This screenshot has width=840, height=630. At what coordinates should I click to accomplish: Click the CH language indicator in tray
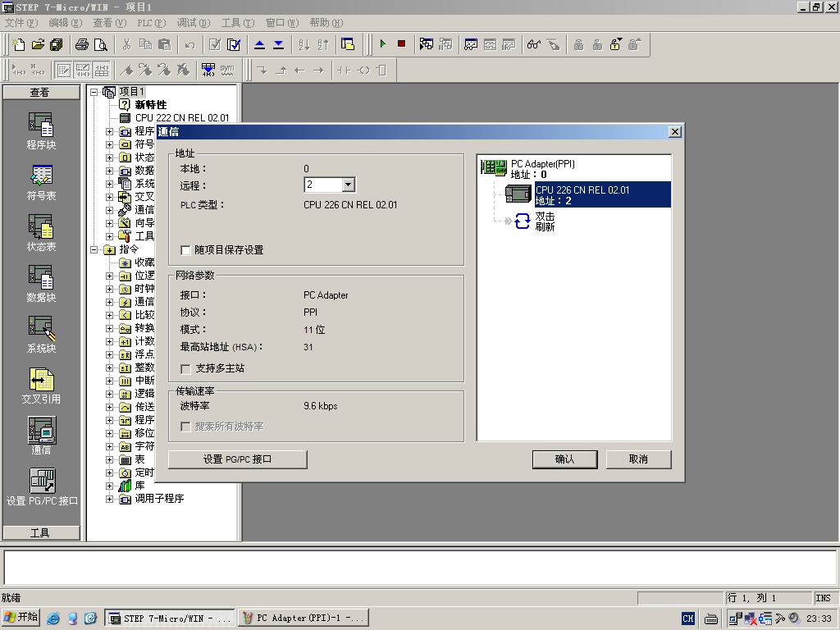tap(688, 619)
